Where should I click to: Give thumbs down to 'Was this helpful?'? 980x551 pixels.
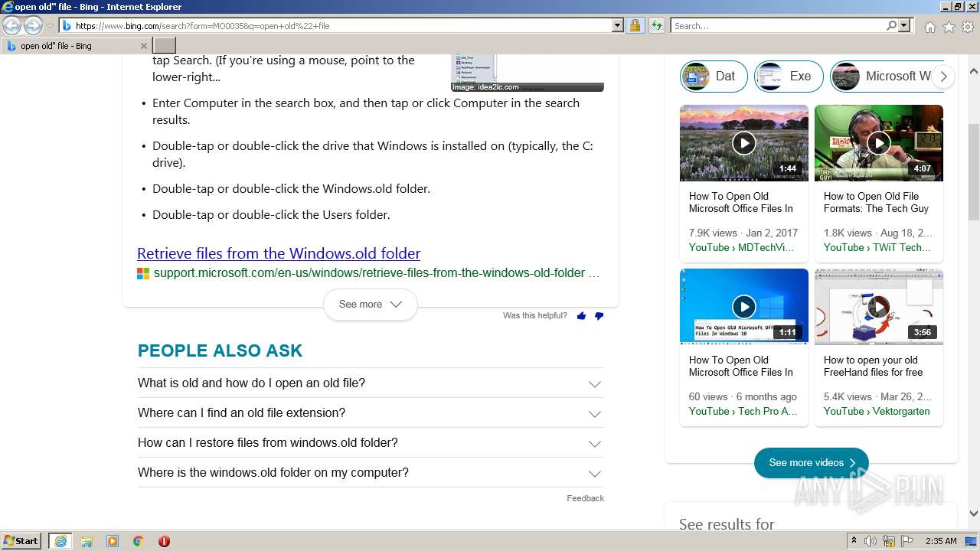pyautogui.click(x=599, y=316)
